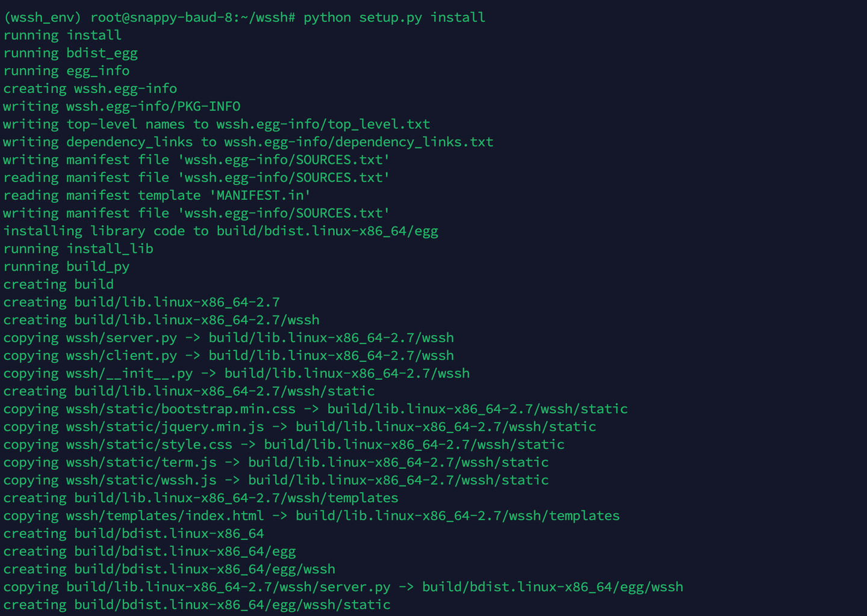Click 'wssh/client.py' source path text
The image size is (867, 616).
[x=122, y=356]
